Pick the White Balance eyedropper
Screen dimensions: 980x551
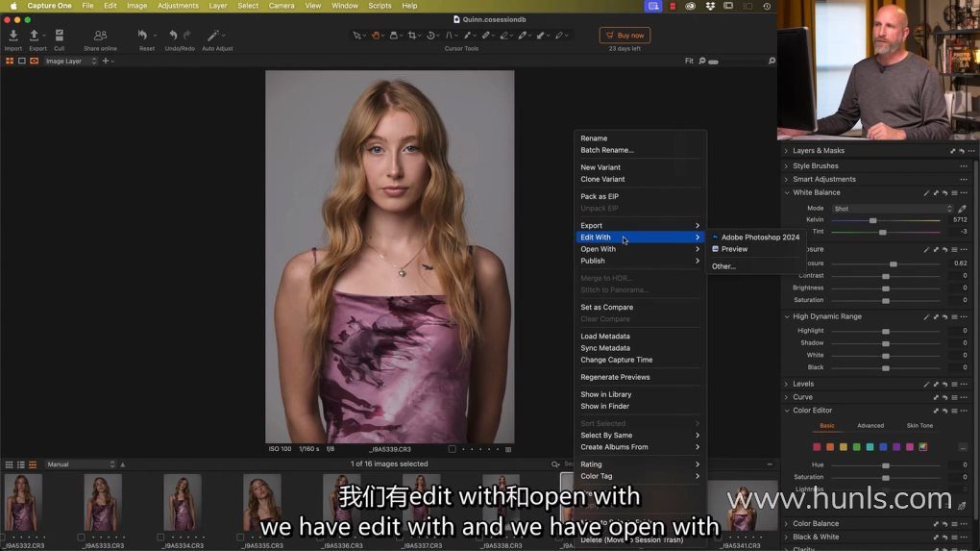pos(963,208)
